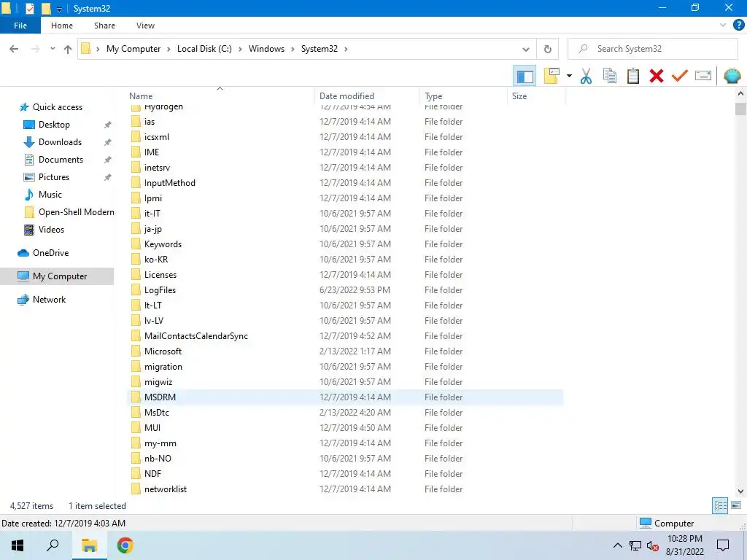747x560 pixels.
Task: Click the Local Disk (C:) breadcrumb
Action: [x=204, y=49]
